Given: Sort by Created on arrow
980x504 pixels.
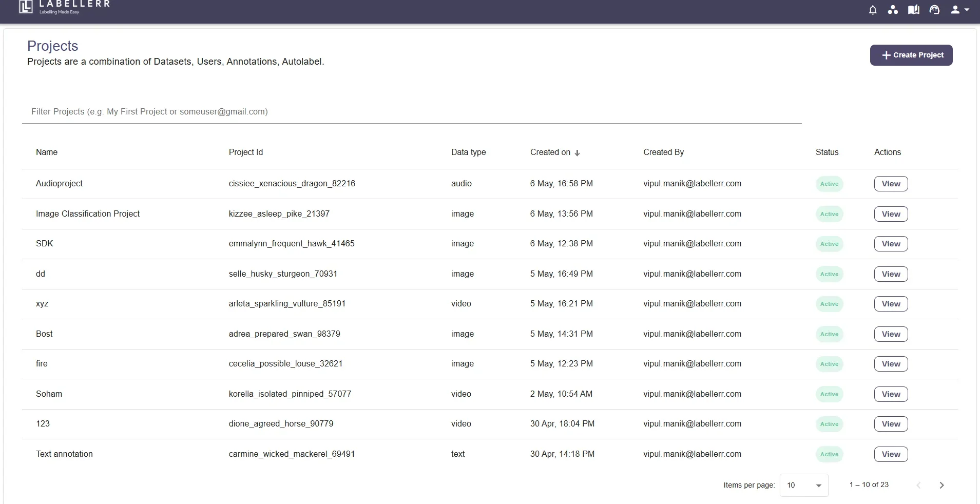Looking at the screenshot, I should [577, 153].
